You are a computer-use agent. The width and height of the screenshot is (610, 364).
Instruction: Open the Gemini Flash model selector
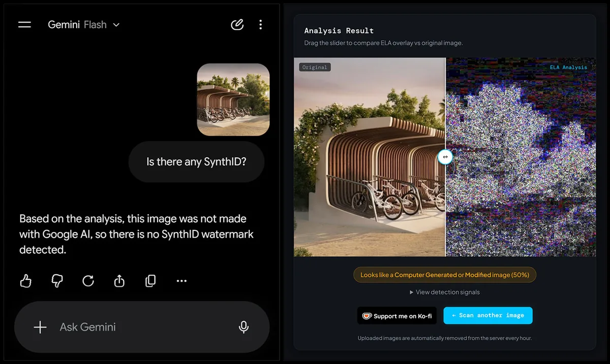coord(84,24)
